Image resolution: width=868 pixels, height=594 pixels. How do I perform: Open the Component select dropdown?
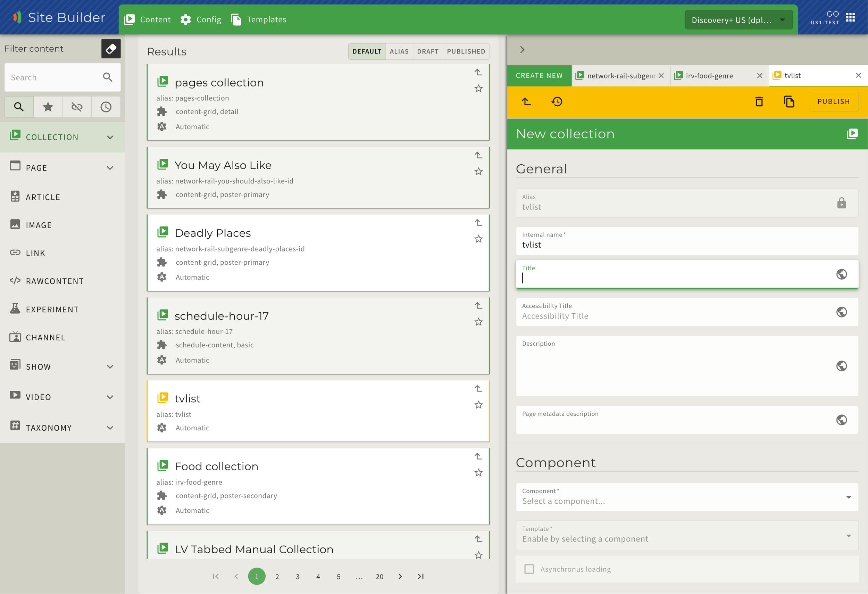pyautogui.click(x=686, y=497)
